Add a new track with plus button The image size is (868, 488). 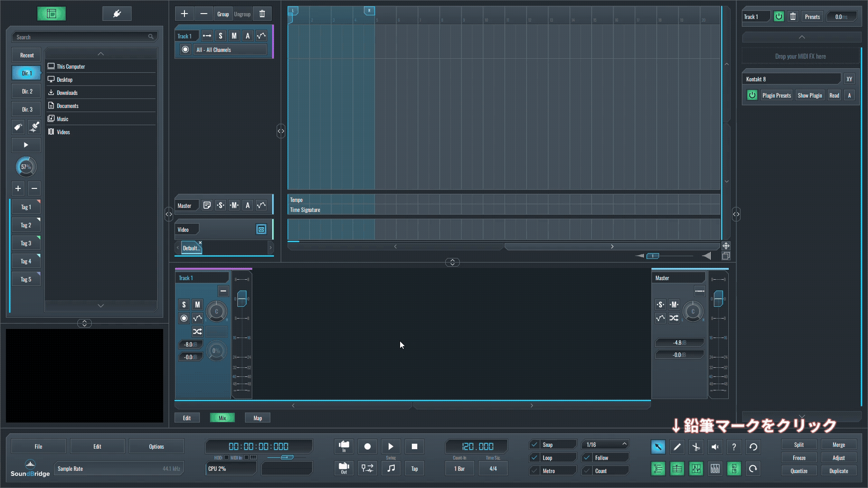pyautogui.click(x=184, y=14)
